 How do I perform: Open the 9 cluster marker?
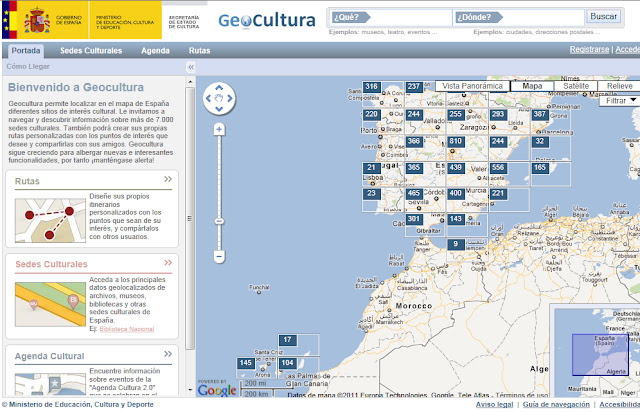click(x=456, y=244)
